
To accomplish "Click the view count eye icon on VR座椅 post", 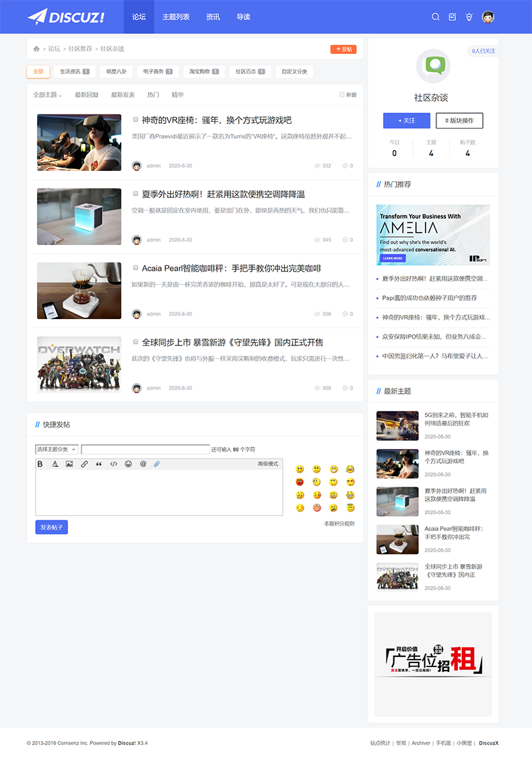I will point(317,166).
